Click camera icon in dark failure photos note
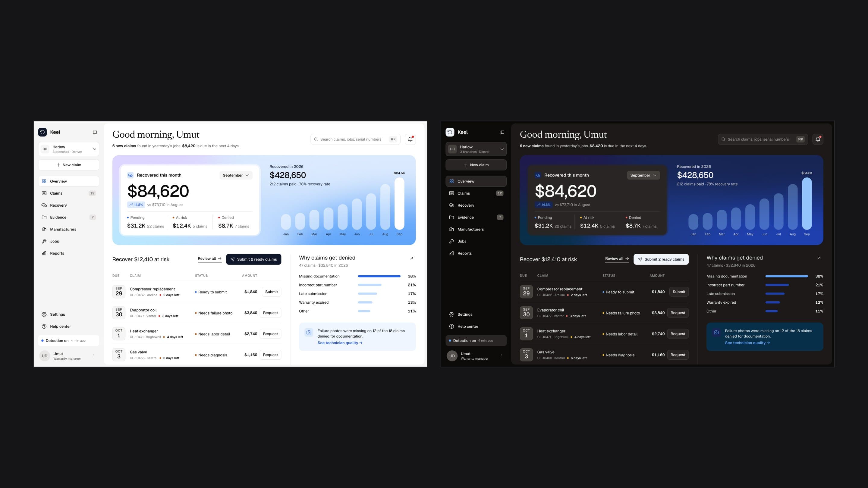868x488 pixels. (716, 332)
